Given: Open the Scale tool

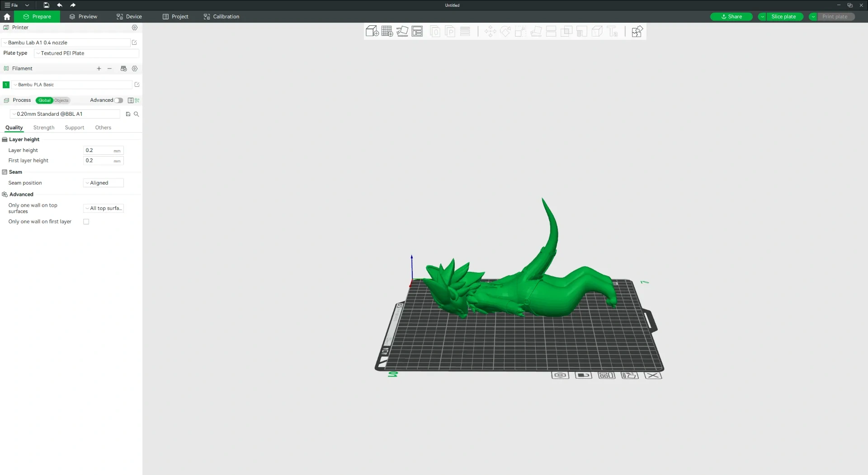Looking at the screenshot, I should pos(520,31).
